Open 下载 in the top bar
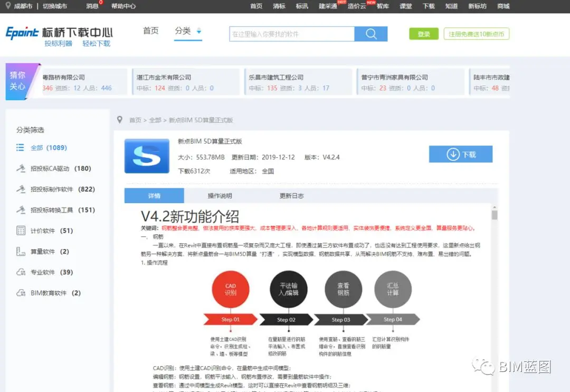 429,6
